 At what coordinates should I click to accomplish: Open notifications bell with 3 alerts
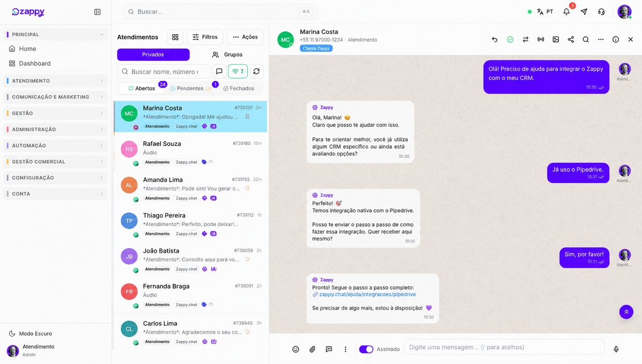click(x=567, y=12)
